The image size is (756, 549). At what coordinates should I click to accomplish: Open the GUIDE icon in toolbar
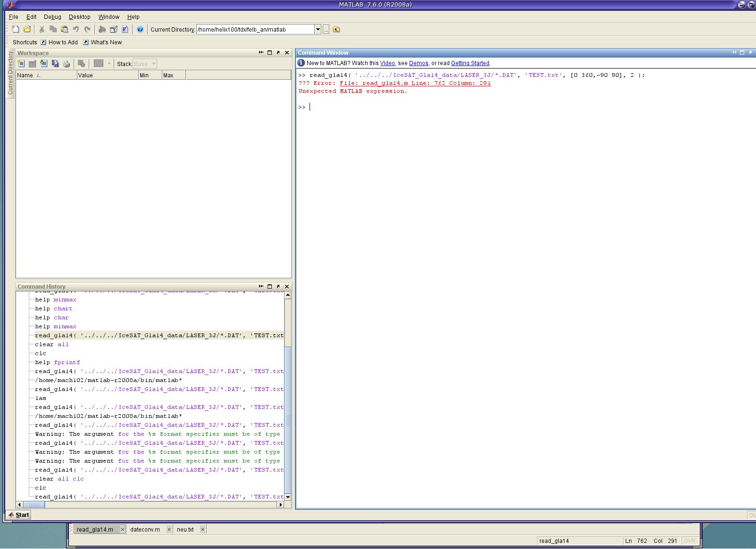tap(113, 29)
